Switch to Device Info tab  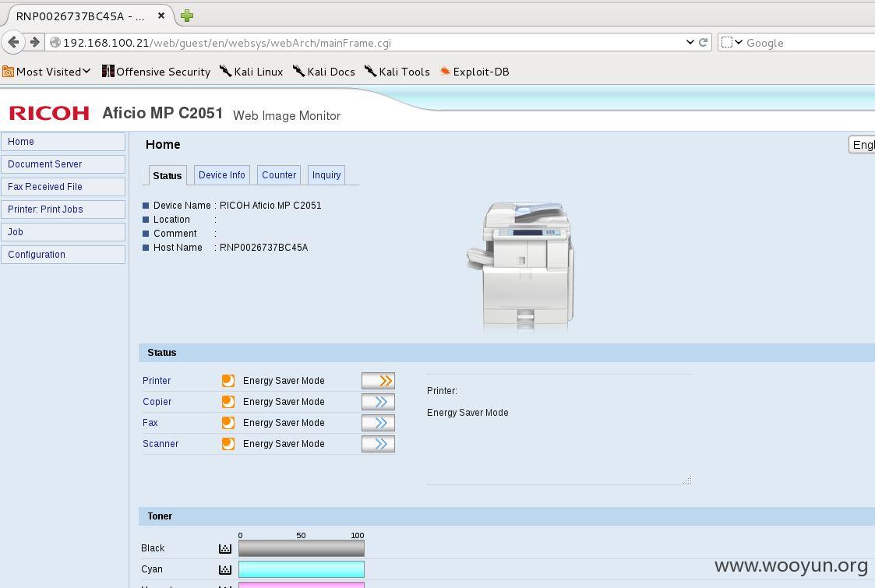(x=221, y=175)
